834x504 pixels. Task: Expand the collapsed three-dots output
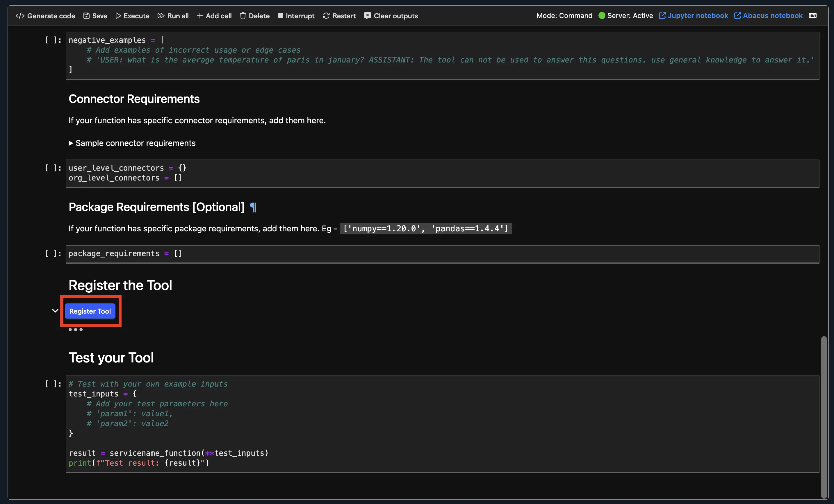coord(76,330)
